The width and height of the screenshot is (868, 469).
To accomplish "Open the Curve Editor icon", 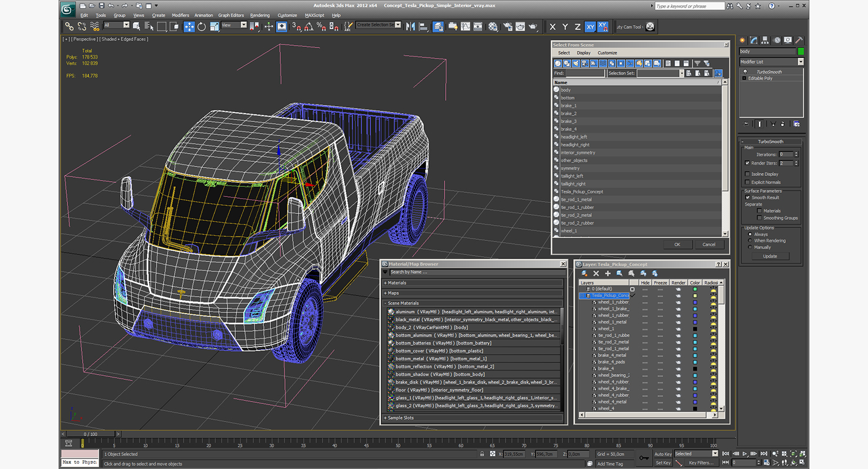I will tap(465, 26).
